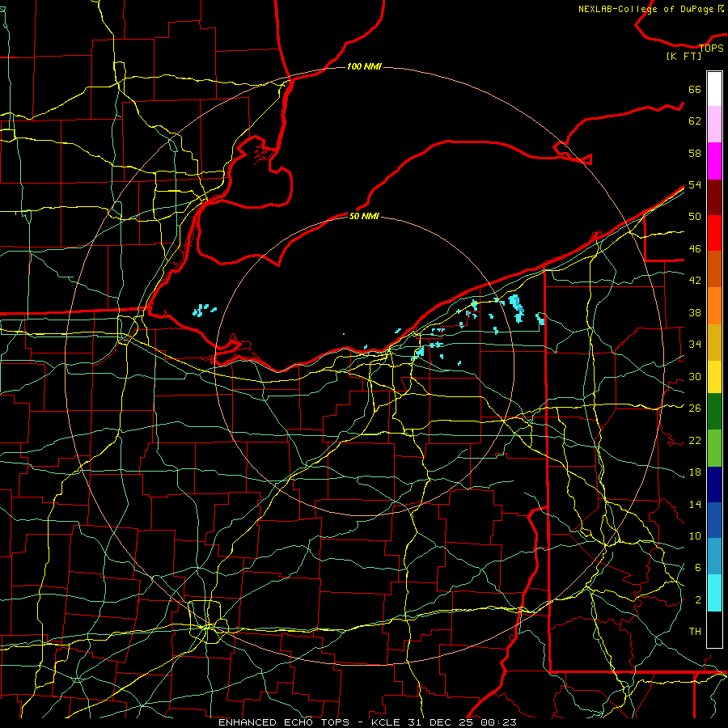
Task: Click the legend value "54"
Action: tap(695, 184)
